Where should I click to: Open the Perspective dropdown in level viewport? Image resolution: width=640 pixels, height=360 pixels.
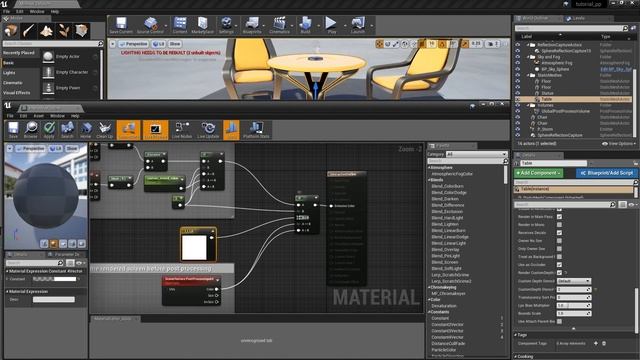(133, 44)
